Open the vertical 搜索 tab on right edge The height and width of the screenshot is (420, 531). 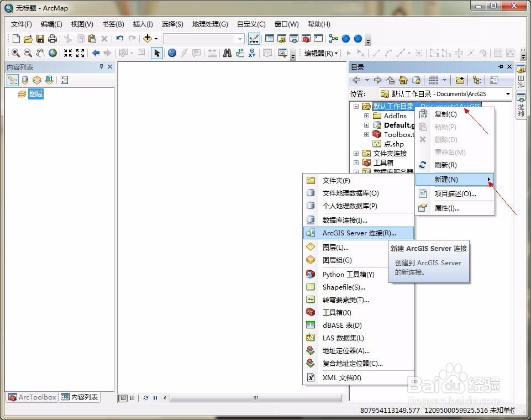click(521, 105)
